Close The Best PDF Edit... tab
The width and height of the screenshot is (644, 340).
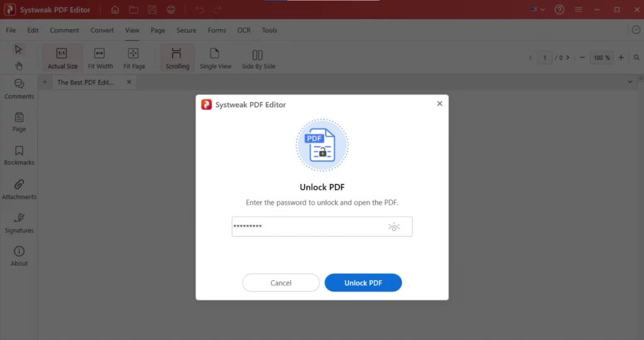click(x=129, y=82)
